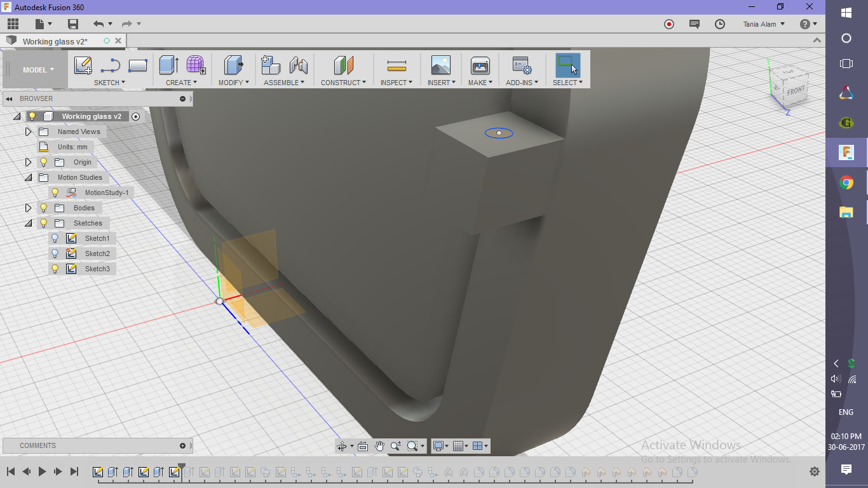Click the Save disk icon
The image size is (868, 488).
click(x=73, y=24)
